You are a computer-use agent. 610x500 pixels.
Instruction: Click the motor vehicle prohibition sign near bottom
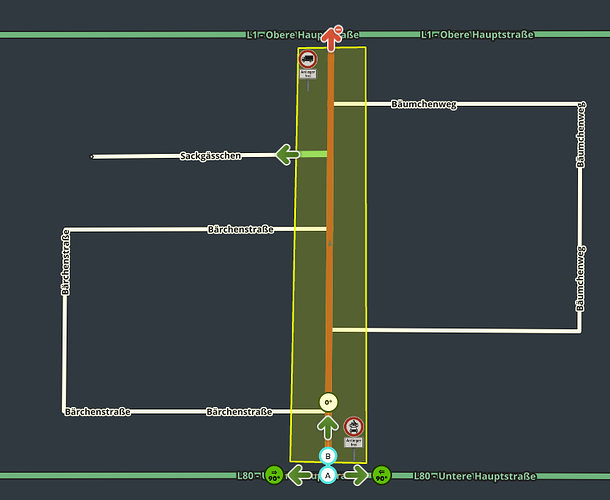click(x=354, y=427)
